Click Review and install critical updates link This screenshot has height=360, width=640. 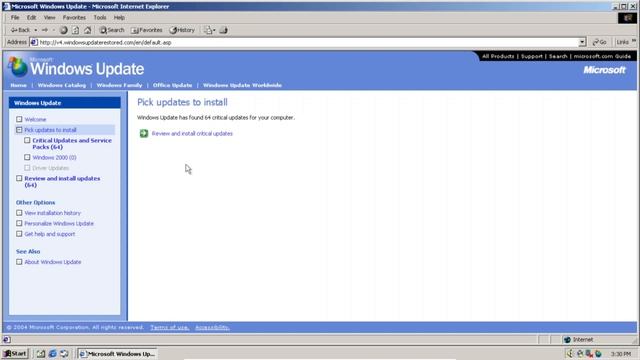coord(192,133)
